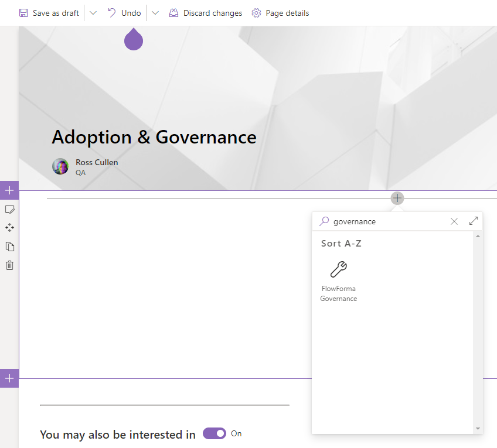Click scrollbar down arrow in web part picker
The width and height of the screenshot is (497, 448).
coord(478,429)
